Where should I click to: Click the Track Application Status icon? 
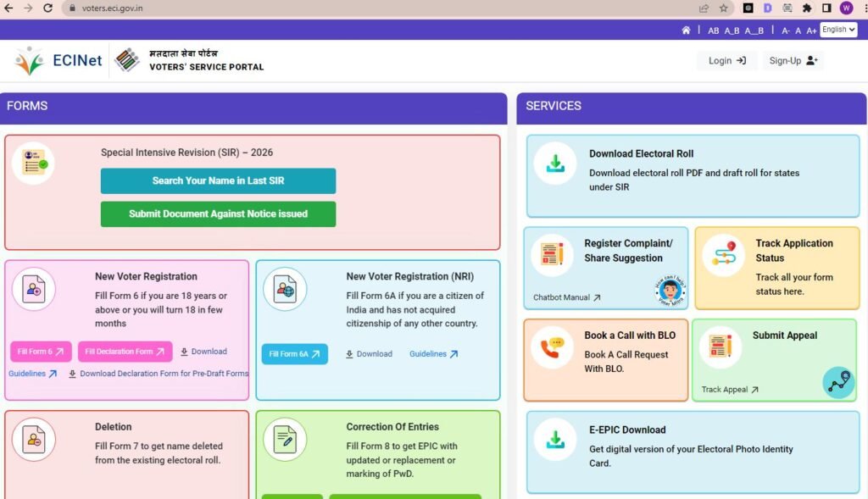(723, 255)
